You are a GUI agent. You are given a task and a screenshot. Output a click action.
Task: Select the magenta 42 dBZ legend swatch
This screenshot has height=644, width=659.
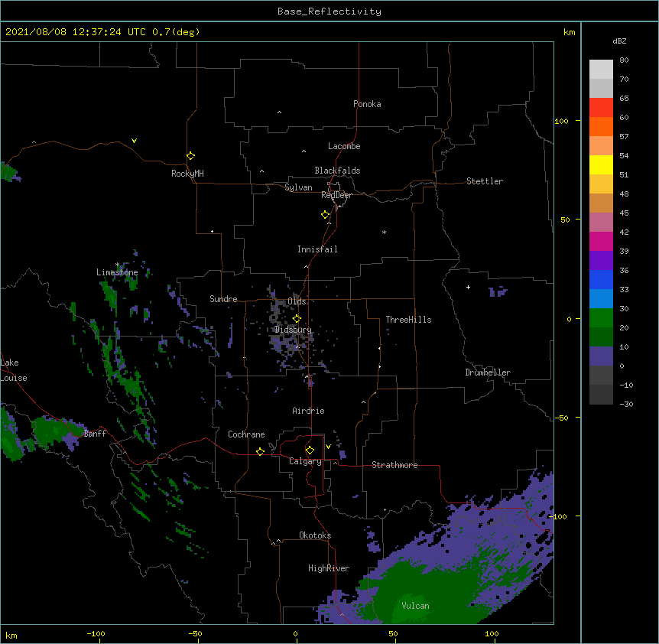coord(601,241)
